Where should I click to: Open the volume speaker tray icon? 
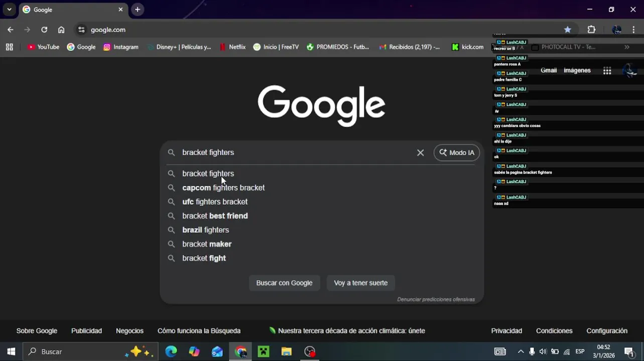click(543, 351)
